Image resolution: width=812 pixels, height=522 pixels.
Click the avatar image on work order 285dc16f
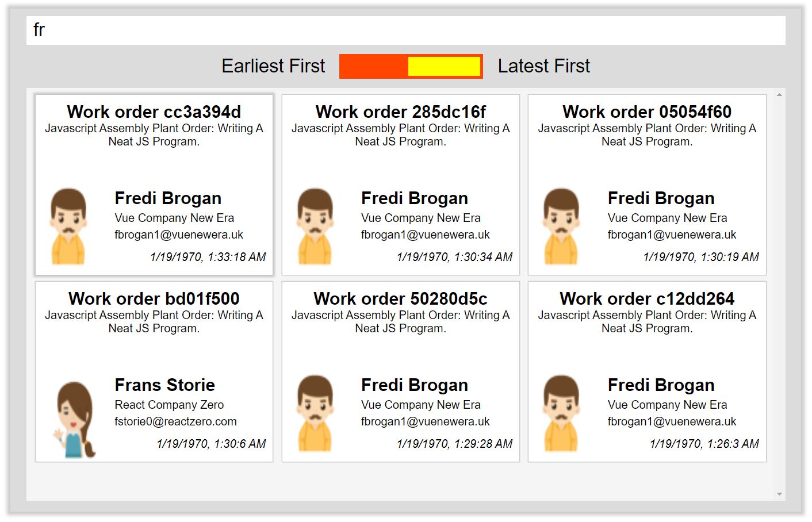click(x=315, y=225)
